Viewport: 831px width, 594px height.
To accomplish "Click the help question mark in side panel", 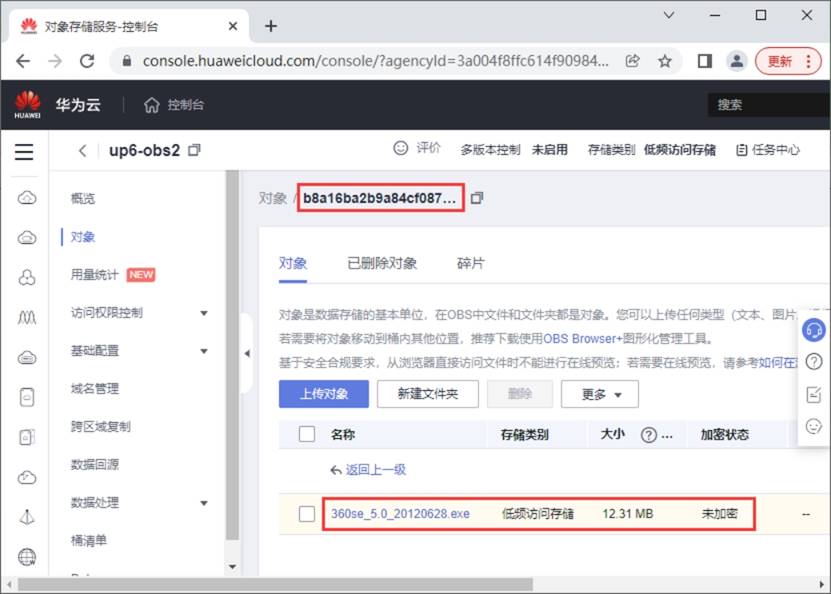I will 814,362.
